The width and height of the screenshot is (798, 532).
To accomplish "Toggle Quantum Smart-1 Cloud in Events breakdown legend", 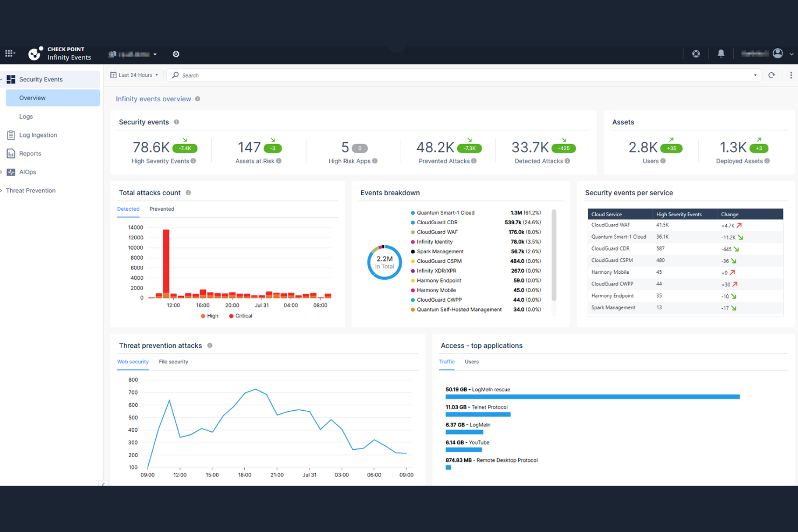I will click(446, 212).
